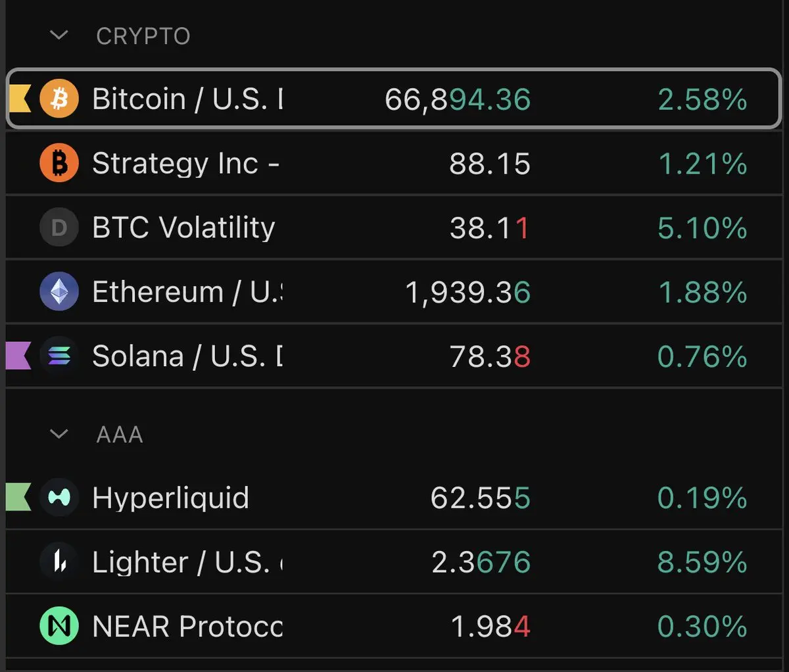Toggle the green flag on Hyperliquid row
The image size is (789, 672).
(x=18, y=497)
